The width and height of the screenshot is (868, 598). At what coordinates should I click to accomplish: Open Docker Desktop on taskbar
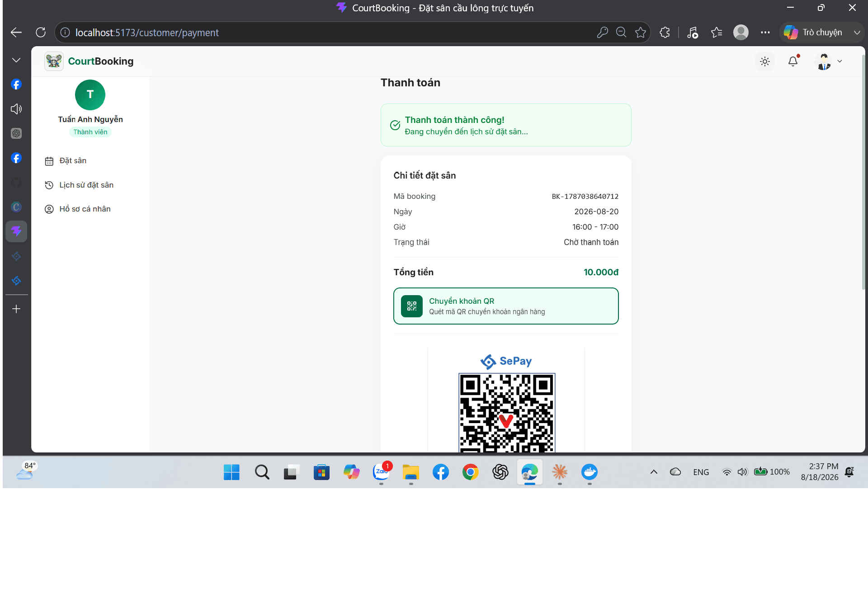[590, 472]
